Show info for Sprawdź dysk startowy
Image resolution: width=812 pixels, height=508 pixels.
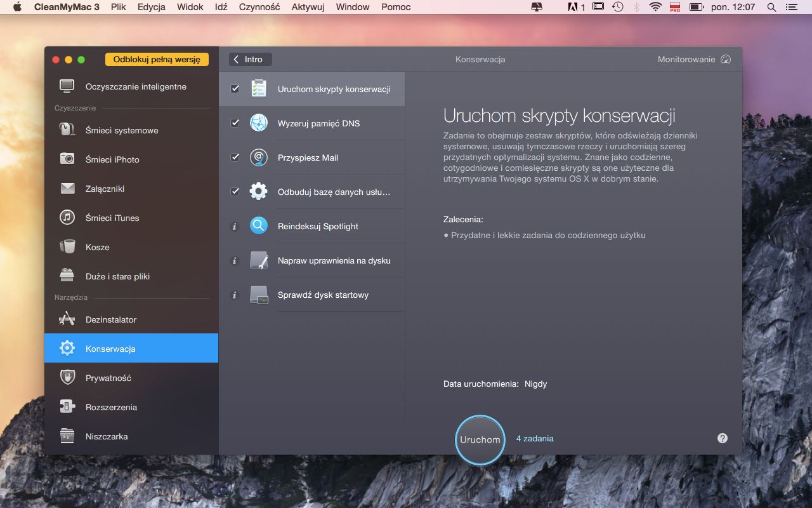coord(235,295)
